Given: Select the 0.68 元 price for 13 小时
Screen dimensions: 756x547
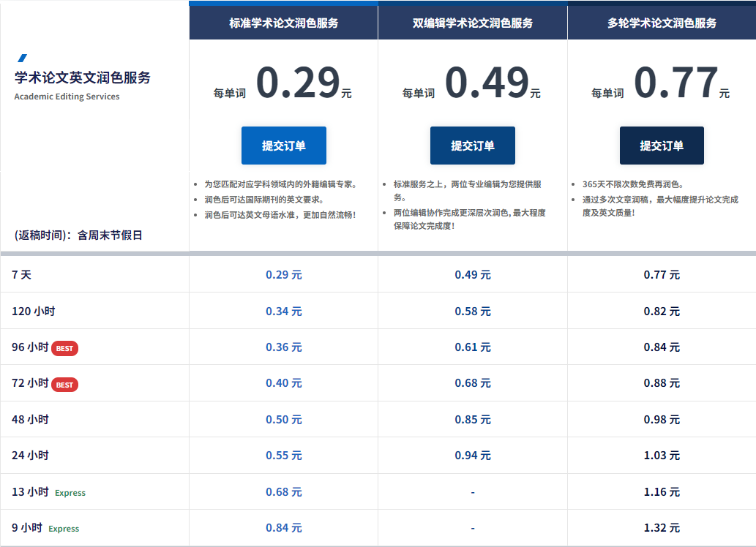Looking at the screenshot, I should tap(282, 492).
